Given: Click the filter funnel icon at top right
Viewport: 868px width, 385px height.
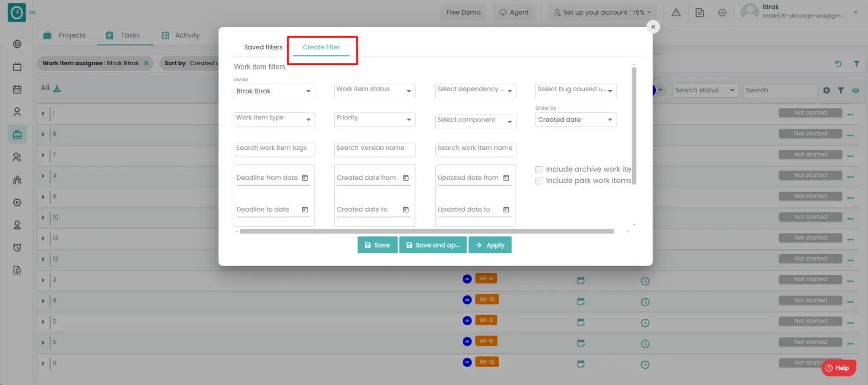Looking at the screenshot, I should [856, 64].
